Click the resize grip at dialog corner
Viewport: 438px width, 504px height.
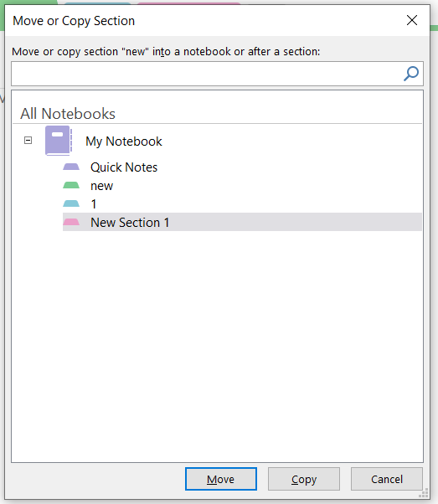pyautogui.click(x=425, y=493)
